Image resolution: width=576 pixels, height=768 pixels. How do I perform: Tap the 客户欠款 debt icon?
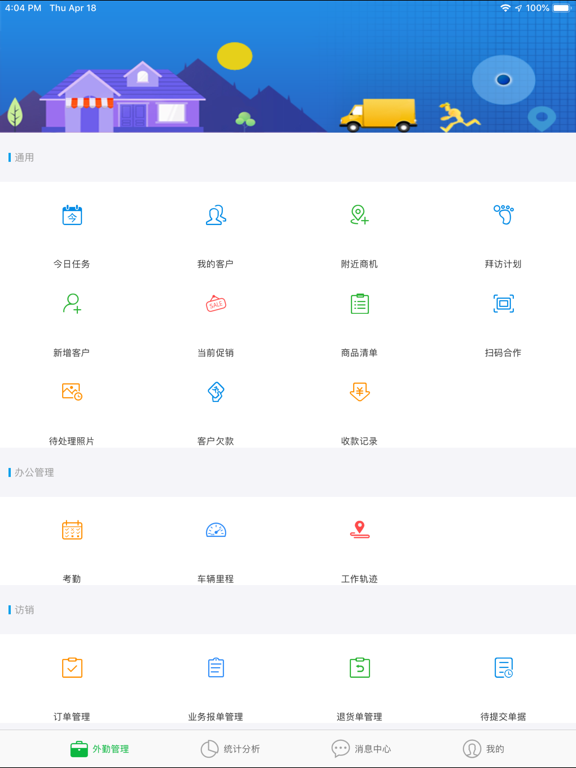click(216, 392)
